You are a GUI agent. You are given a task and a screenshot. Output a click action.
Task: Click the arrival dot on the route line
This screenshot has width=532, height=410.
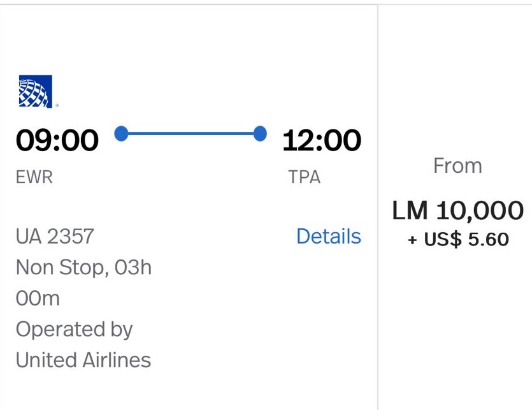click(260, 134)
